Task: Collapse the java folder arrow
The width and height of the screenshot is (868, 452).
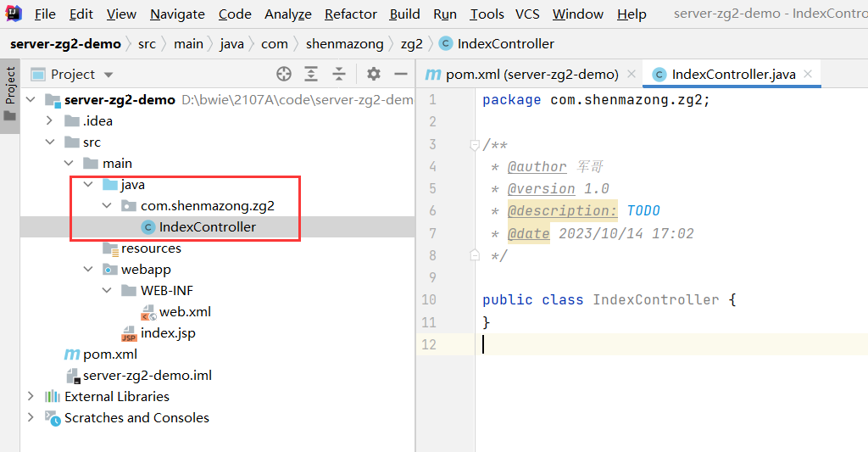Action: (x=88, y=185)
